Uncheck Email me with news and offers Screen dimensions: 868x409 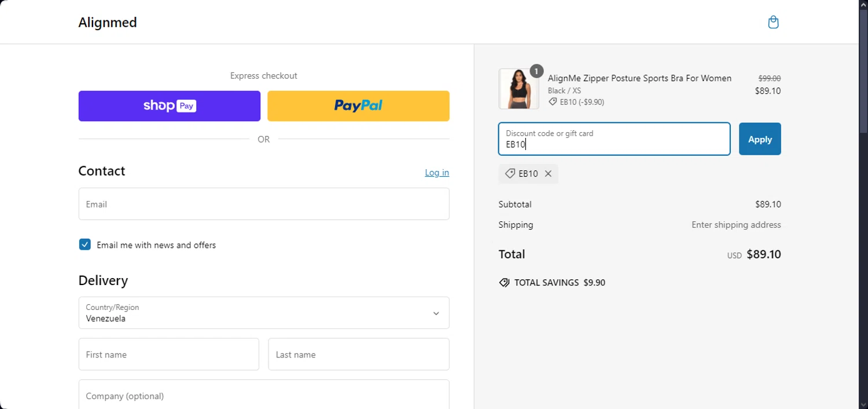tap(85, 244)
